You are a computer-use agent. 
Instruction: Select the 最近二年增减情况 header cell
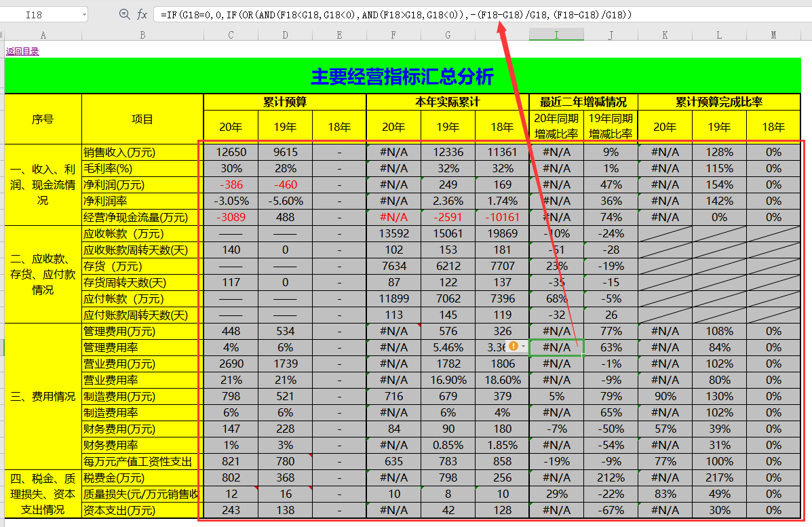pos(583,102)
